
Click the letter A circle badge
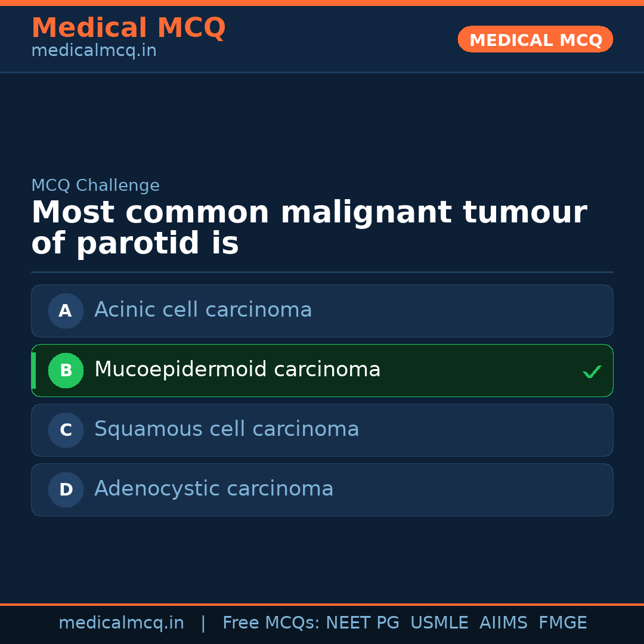[66, 311]
